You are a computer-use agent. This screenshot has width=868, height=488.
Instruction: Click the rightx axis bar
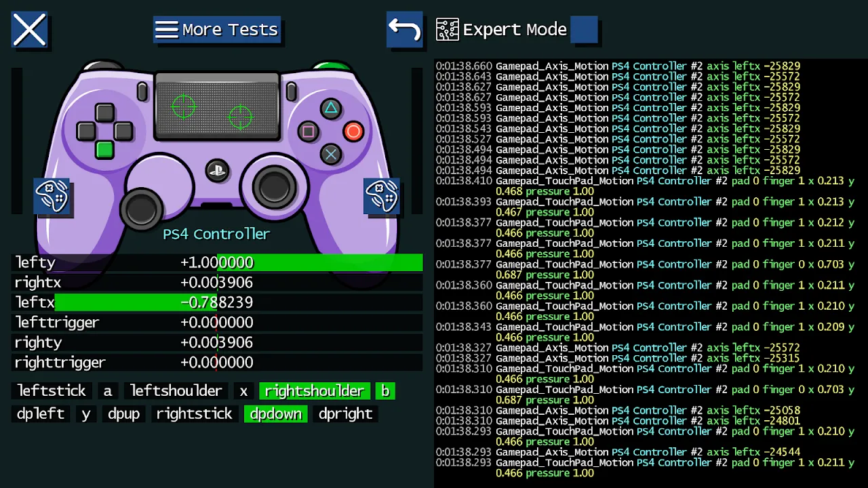(217, 283)
